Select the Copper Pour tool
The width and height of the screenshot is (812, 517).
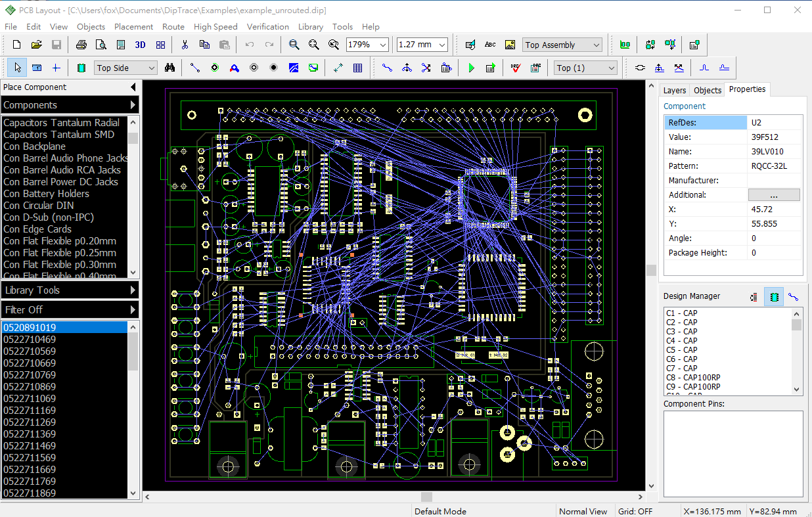(294, 68)
